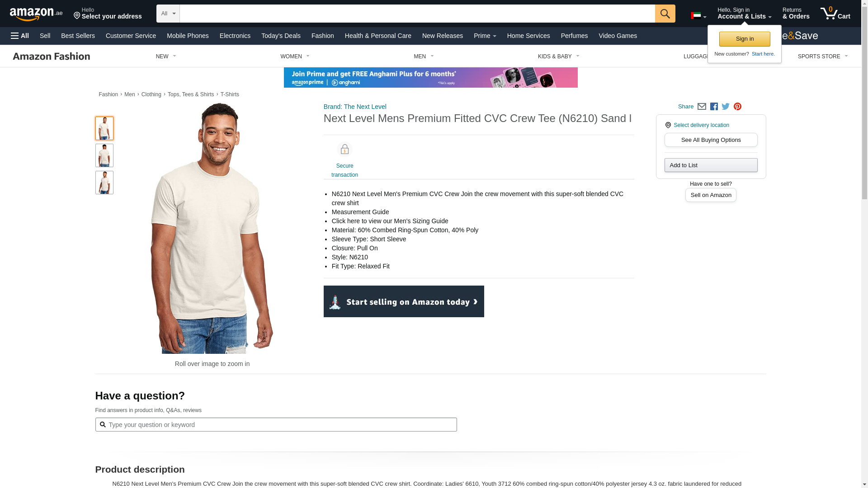This screenshot has width=868, height=488.
Task: Click See All Buying Options button
Action: 711,140
